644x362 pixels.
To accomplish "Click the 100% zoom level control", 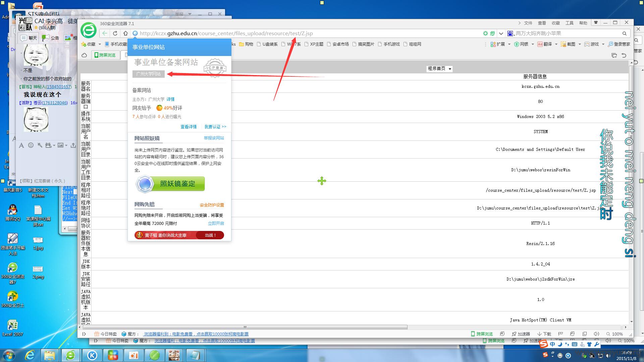I will click(x=614, y=334).
